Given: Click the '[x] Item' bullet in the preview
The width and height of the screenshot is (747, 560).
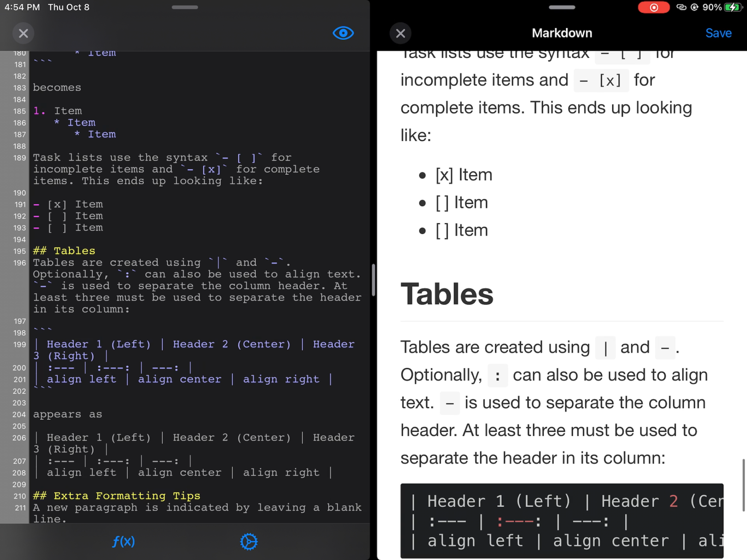Looking at the screenshot, I should pyautogui.click(x=464, y=175).
